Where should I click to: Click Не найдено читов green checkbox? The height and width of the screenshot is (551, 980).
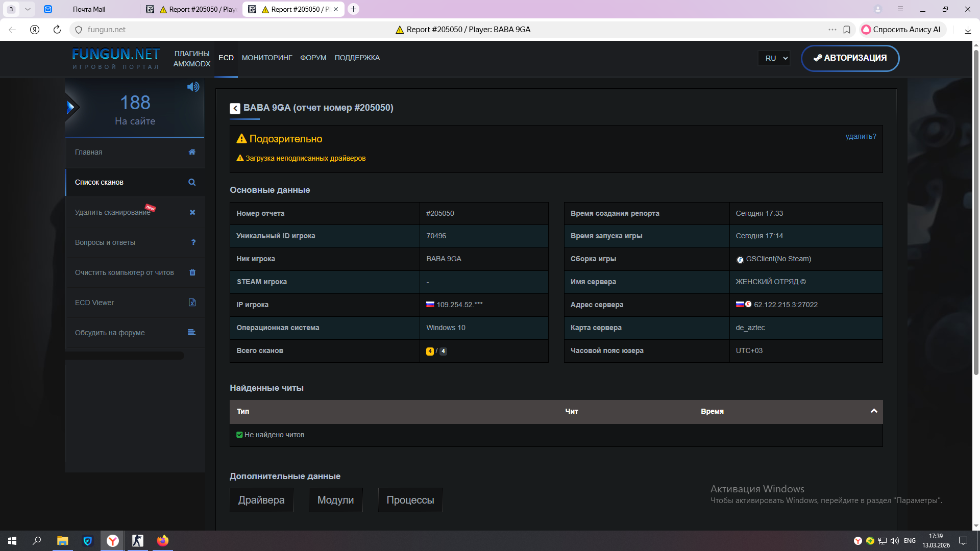pyautogui.click(x=239, y=435)
